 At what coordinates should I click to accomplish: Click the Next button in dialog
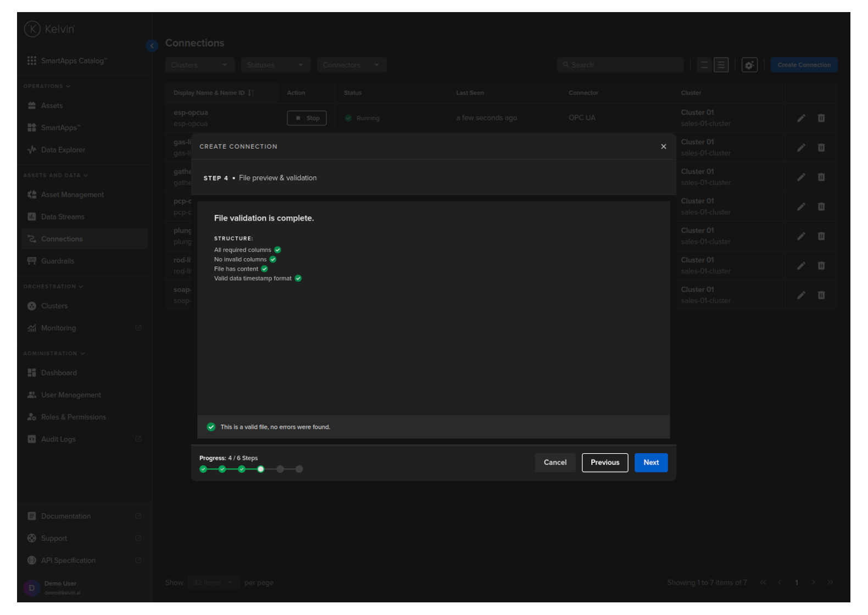[650, 462]
